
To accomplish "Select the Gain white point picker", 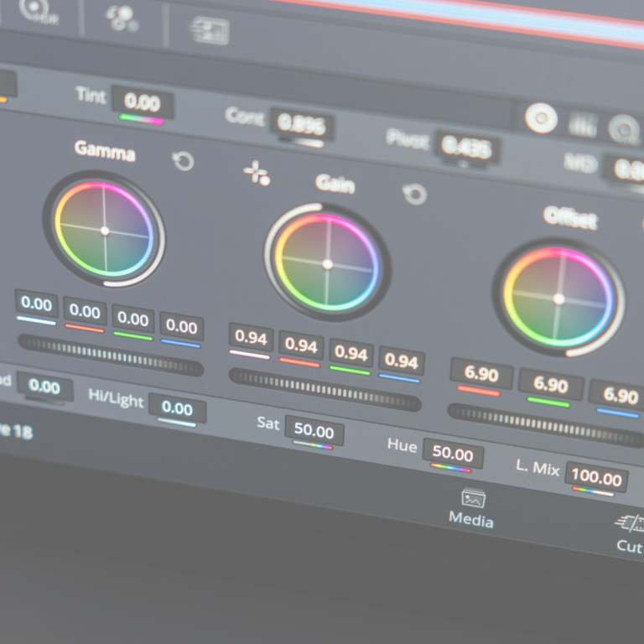I will (x=257, y=174).
